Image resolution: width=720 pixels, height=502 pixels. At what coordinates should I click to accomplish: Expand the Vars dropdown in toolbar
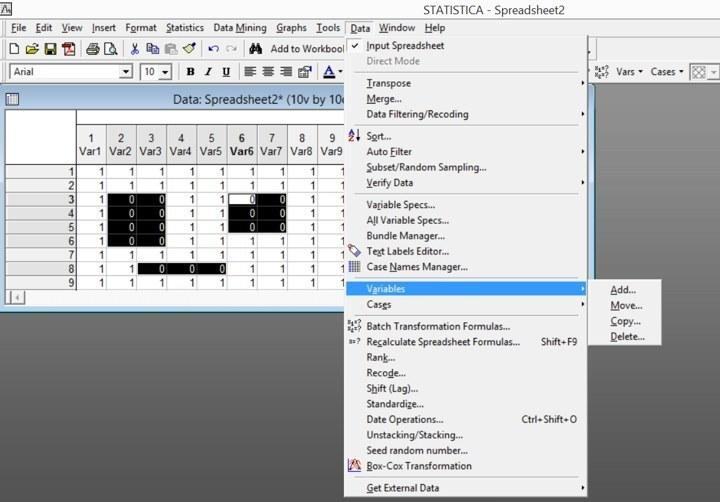tap(629, 72)
